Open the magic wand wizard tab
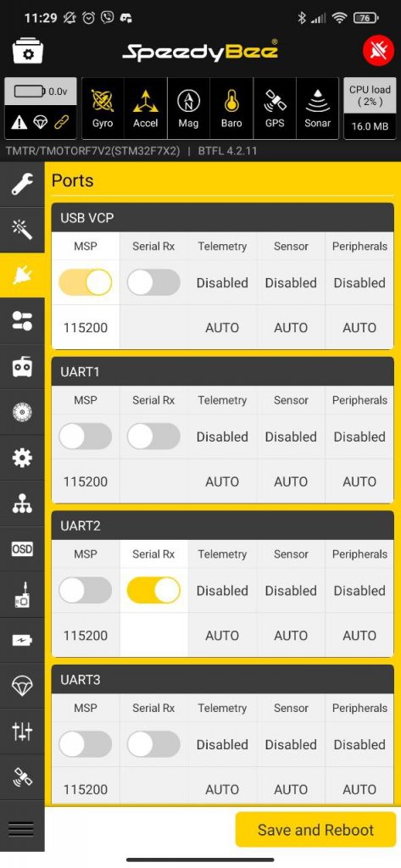The width and height of the screenshot is (401, 868). (x=22, y=229)
